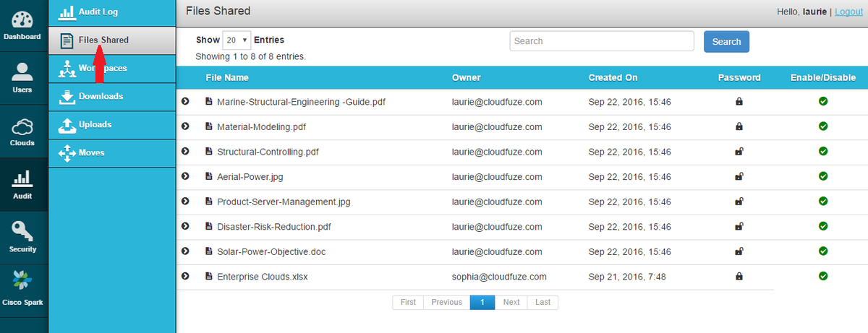Click the Logout link
Image resolution: width=868 pixels, height=333 pixels.
coord(849,12)
